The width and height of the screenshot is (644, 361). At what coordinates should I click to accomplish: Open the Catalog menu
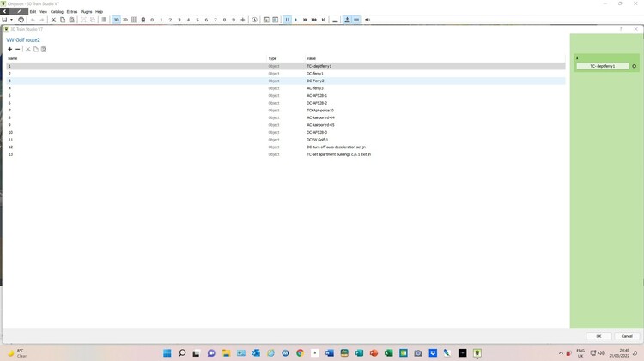(x=57, y=12)
